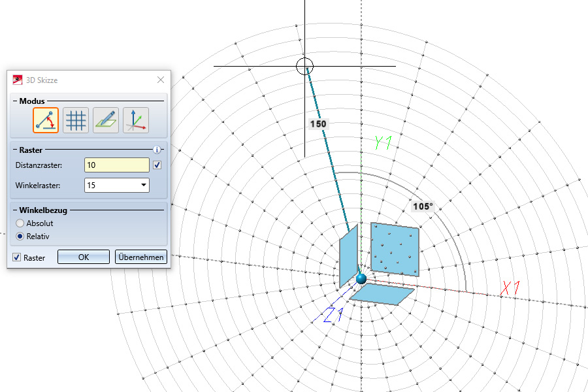Image resolution: width=588 pixels, height=392 pixels.
Task: Select the polar angle sketch mode icon
Action: tap(46, 120)
